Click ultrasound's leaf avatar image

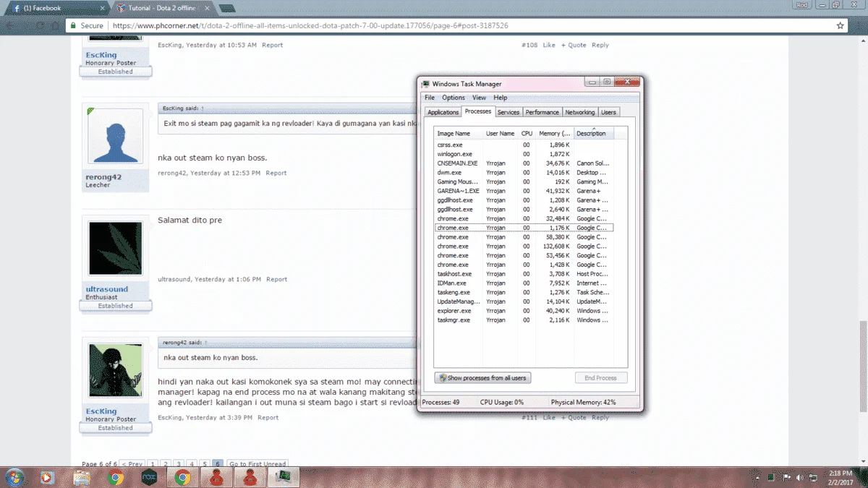115,248
